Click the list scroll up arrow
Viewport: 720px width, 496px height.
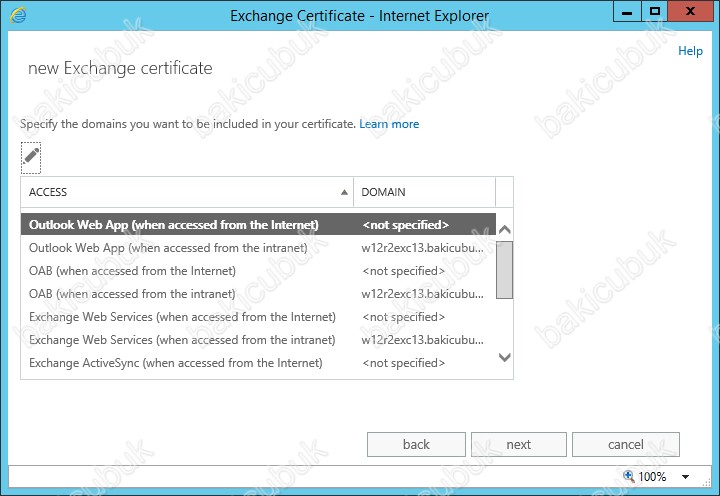[x=505, y=229]
